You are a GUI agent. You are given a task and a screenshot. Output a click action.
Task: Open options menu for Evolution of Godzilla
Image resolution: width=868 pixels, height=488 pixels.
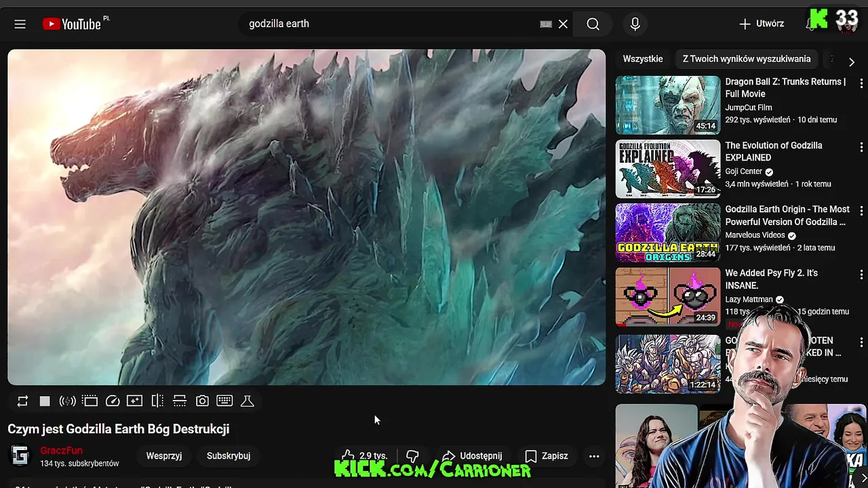pyautogui.click(x=861, y=147)
